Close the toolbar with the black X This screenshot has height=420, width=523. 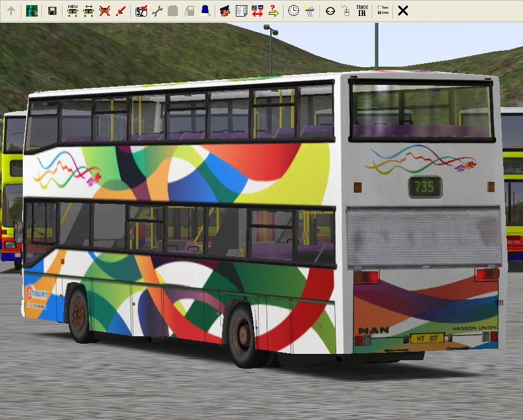[403, 11]
